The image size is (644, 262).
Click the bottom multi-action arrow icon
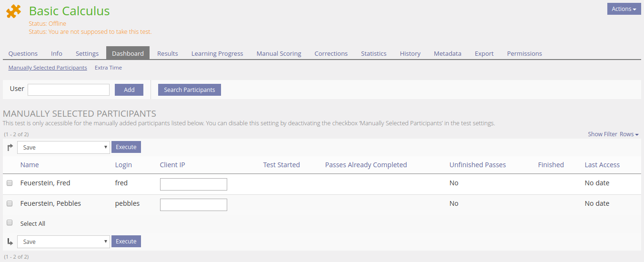click(10, 242)
